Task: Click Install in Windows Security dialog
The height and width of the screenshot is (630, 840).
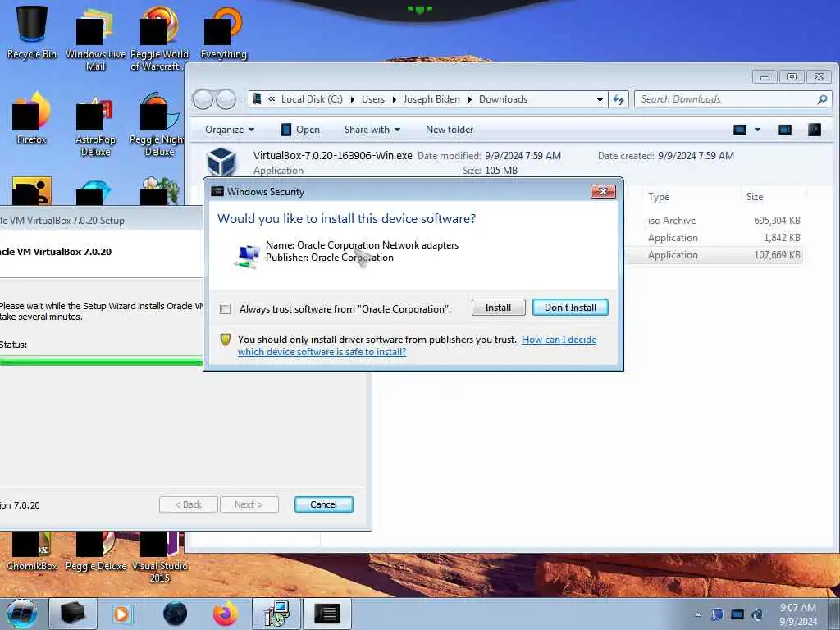Action: 498,308
